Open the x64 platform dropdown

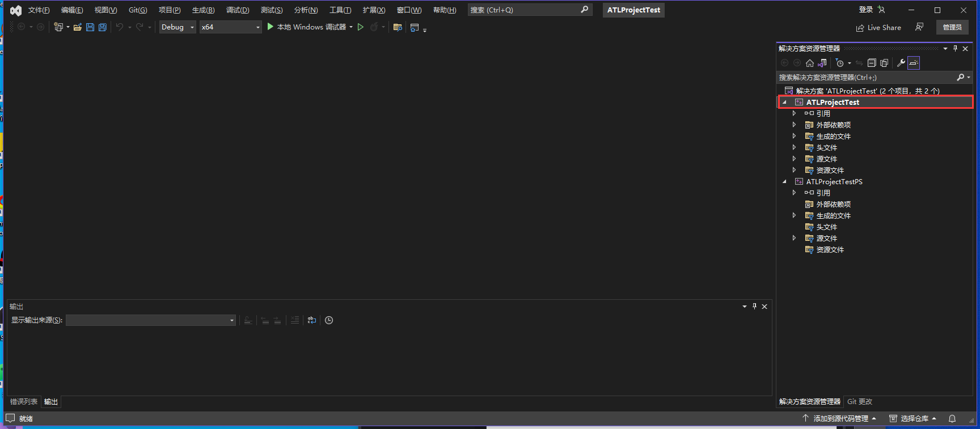point(231,27)
